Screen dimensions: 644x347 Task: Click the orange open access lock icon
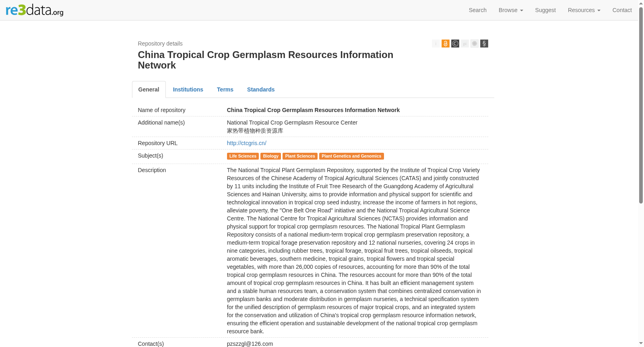pyautogui.click(x=445, y=44)
